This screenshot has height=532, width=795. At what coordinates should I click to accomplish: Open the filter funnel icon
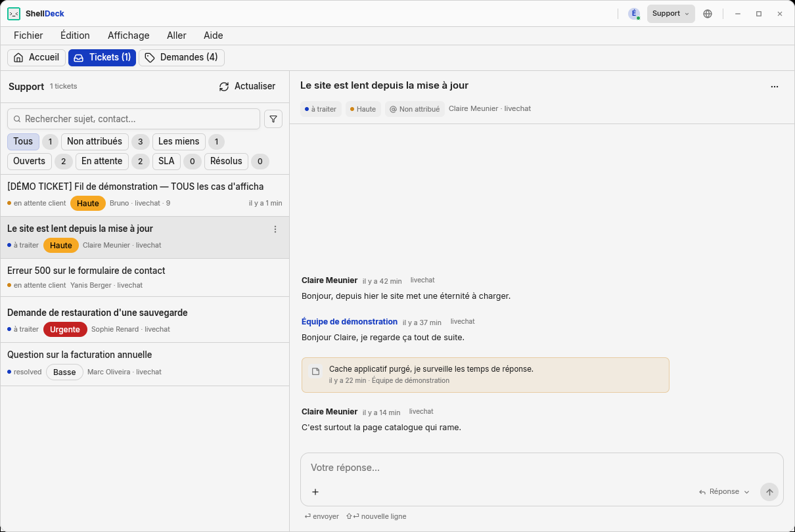(273, 119)
